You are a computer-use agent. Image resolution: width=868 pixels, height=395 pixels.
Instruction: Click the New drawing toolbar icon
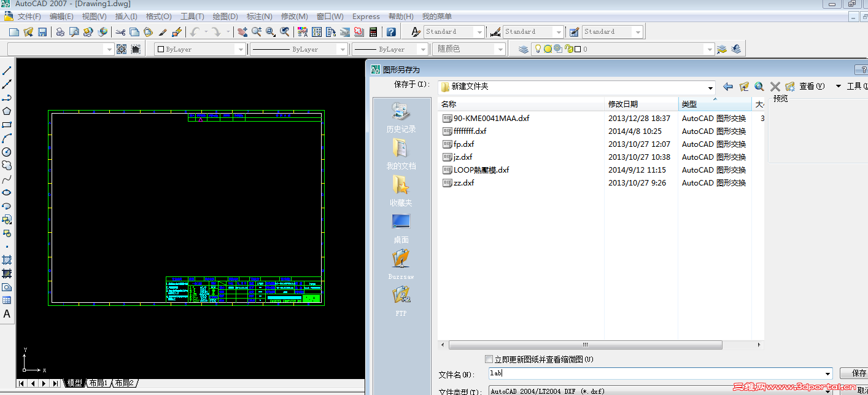tap(14, 32)
